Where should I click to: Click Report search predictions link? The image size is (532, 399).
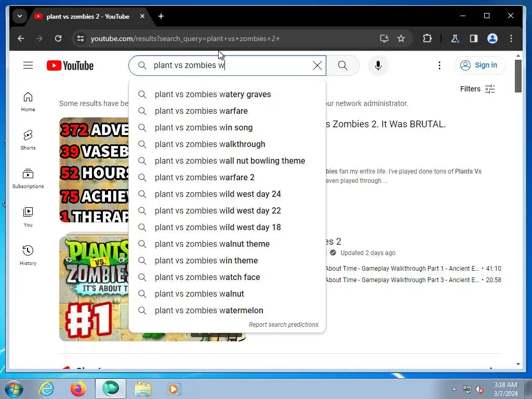283,325
